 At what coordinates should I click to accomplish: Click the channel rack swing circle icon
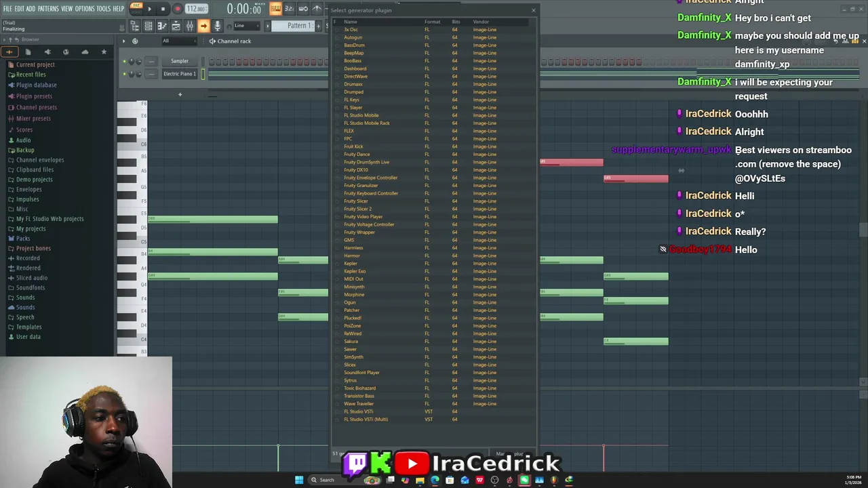(135, 41)
